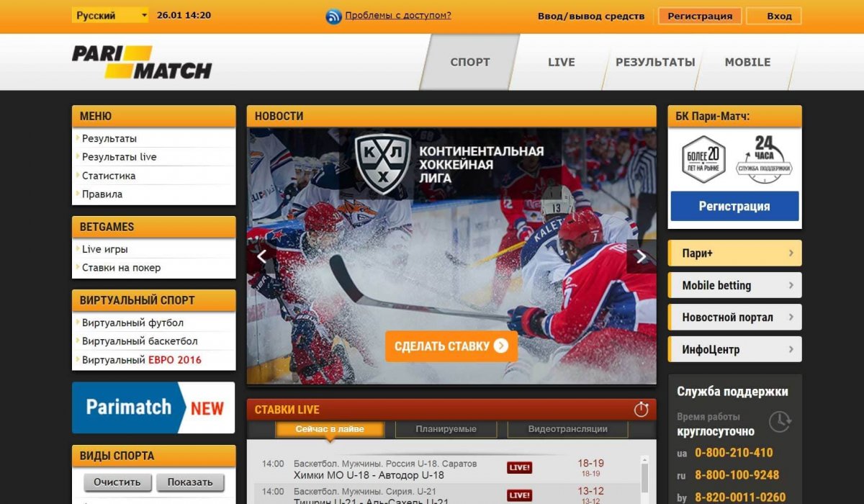Image resolution: width=864 pixels, height=504 pixels.
Task: Open Статистика menu link
Action: [x=109, y=176]
